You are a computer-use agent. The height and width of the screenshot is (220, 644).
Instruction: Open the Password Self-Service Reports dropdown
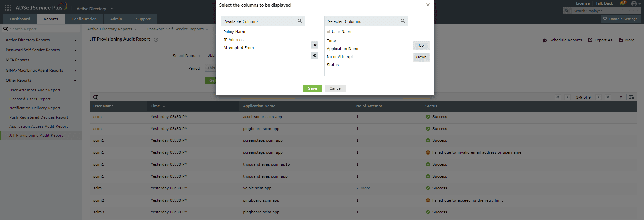(x=177, y=29)
